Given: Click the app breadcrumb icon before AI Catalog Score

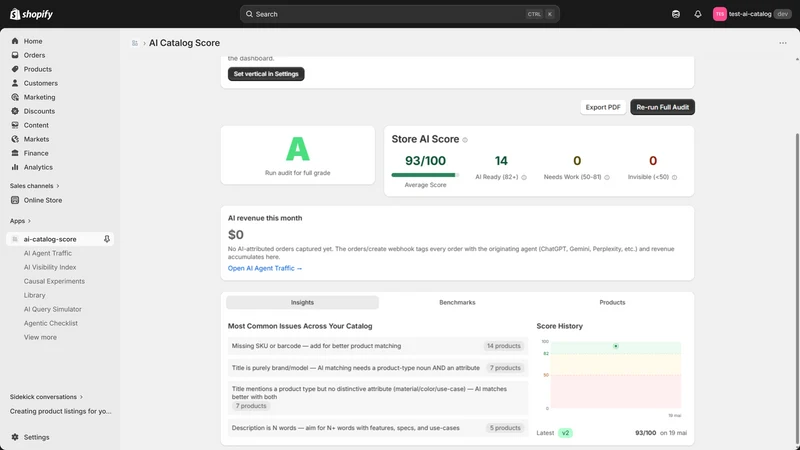Looking at the screenshot, I should pos(135,43).
